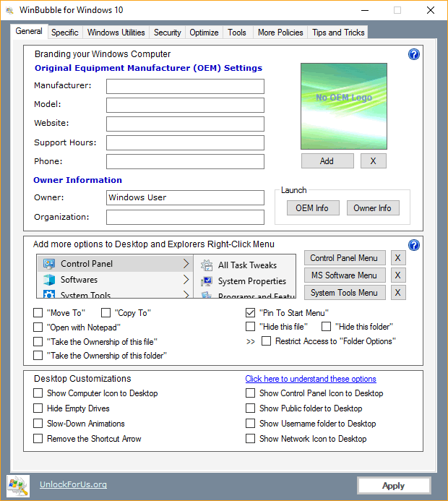Launch OEM Info
448x501 pixels.
(x=313, y=208)
